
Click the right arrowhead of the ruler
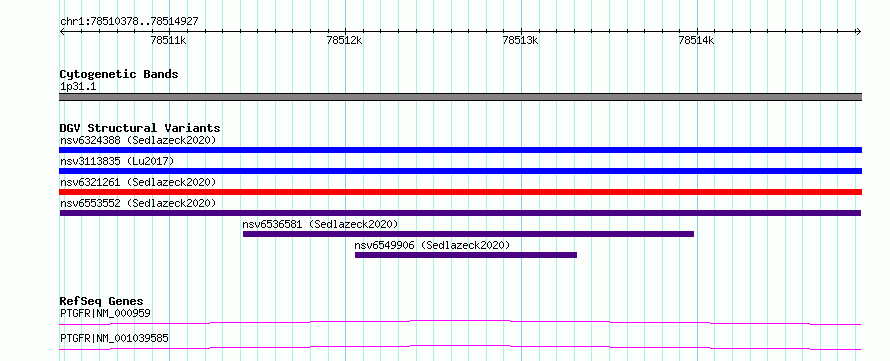click(x=859, y=31)
